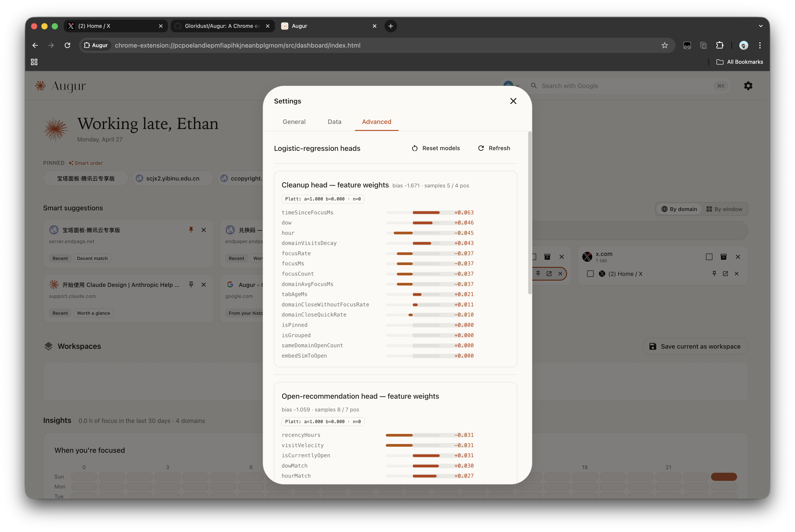Click Reset models button
The width and height of the screenshot is (795, 532).
(436, 148)
